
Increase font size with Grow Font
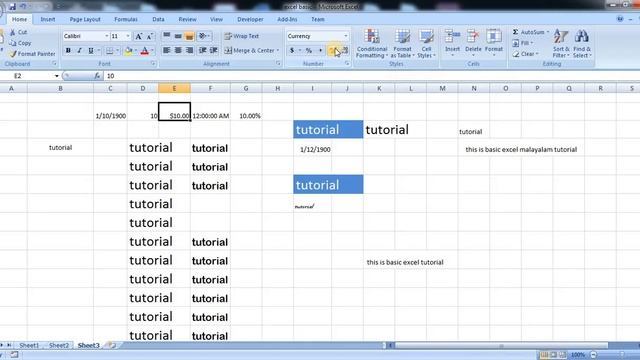pos(139,36)
